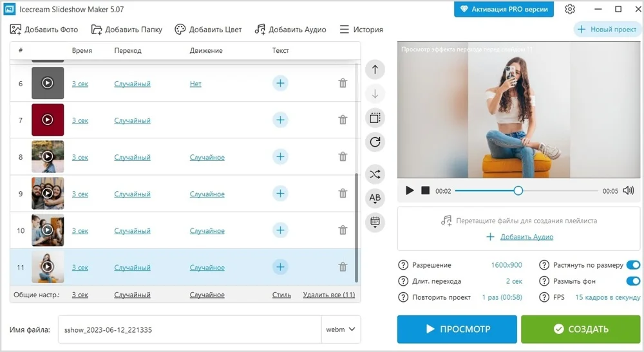Change resolution value 1600x900

pos(506,265)
